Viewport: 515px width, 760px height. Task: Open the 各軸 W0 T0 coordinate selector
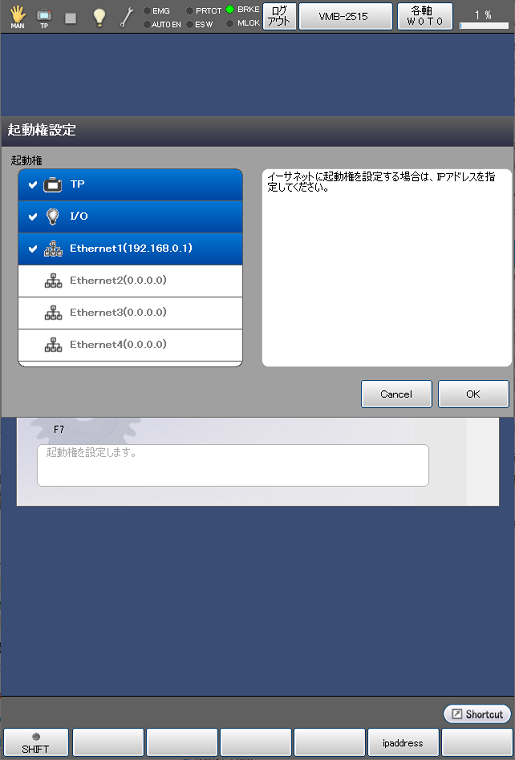click(425, 16)
